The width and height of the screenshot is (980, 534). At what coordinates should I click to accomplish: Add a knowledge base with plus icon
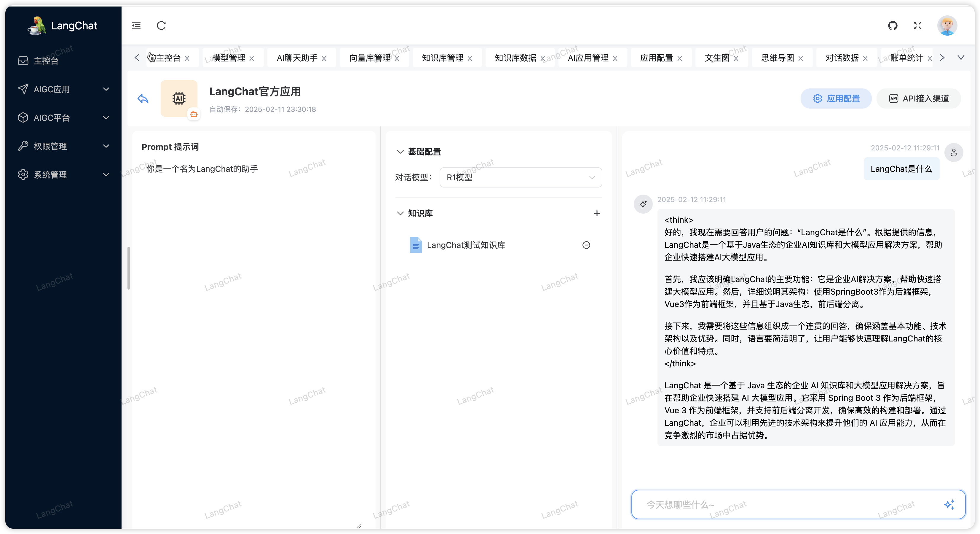(596, 214)
